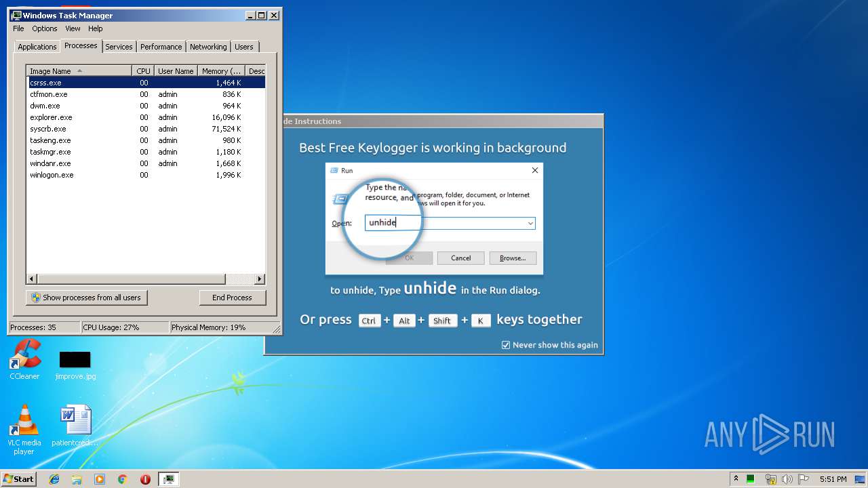Click process list horizontal scrollbar thumb

pos(131,279)
